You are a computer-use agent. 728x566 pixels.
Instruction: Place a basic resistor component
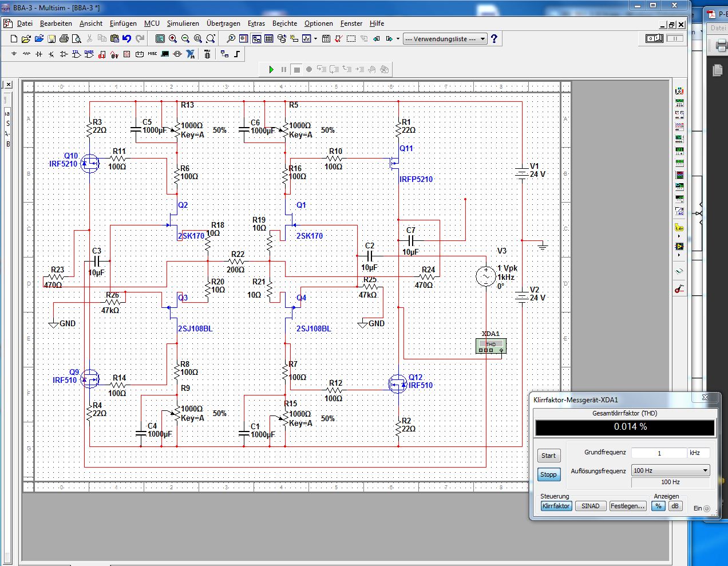[26, 54]
